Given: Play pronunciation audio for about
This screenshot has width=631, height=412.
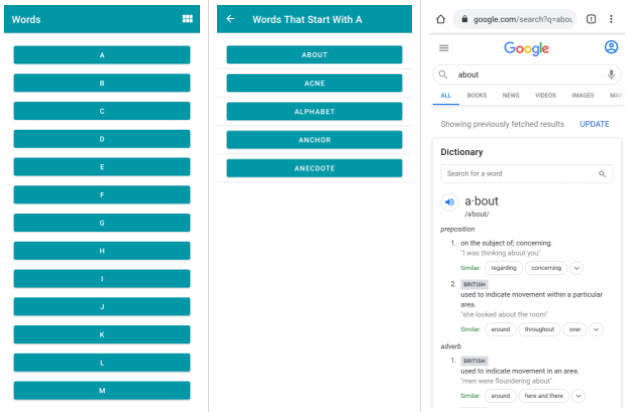Looking at the screenshot, I should pos(449,202).
